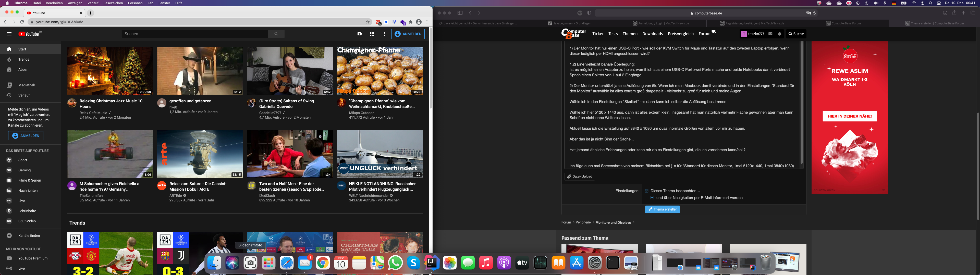The image size is (980, 275).
Task: Expand the tezzko777 user account menu
Action: tap(752, 34)
